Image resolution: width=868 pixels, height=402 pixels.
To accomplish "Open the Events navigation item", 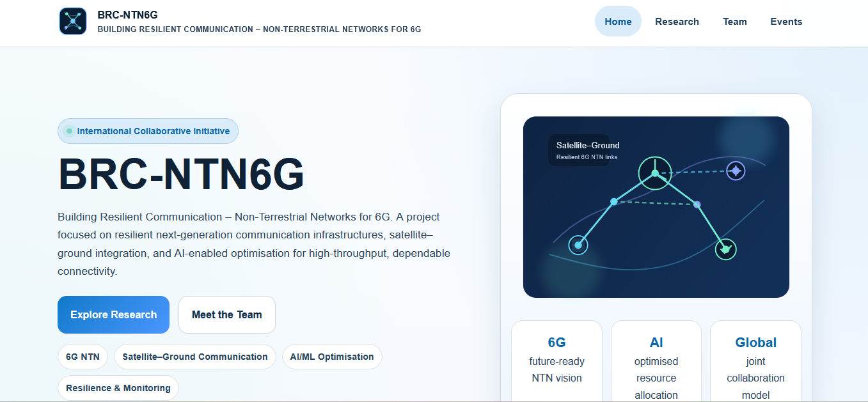I will (x=786, y=21).
